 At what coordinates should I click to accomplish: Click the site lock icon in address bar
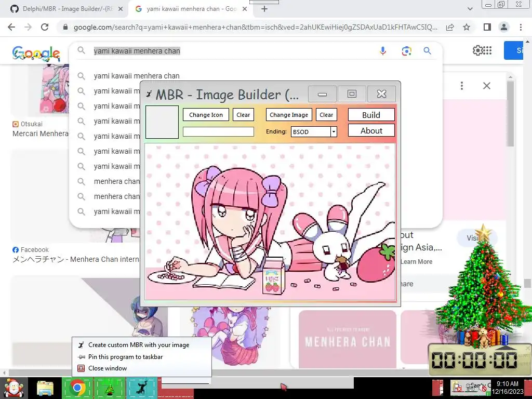point(65,27)
